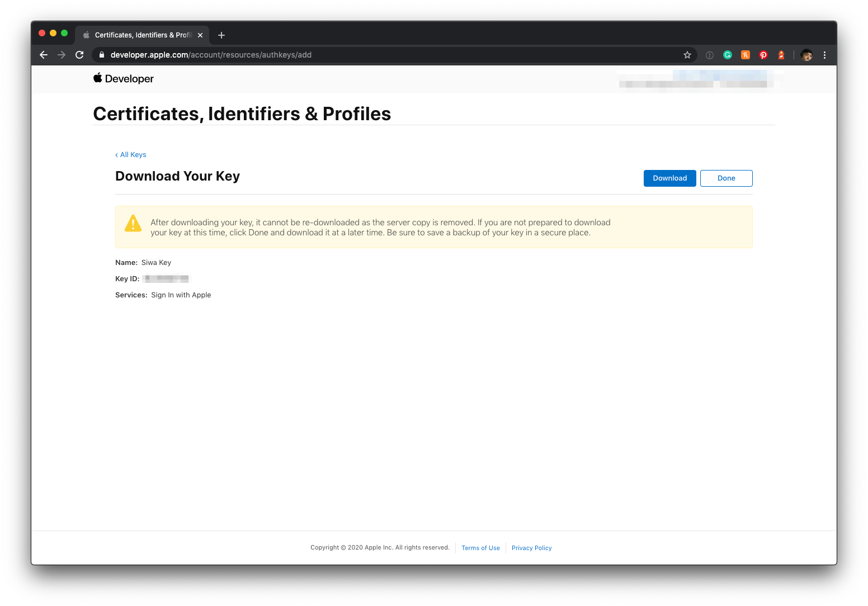This screenshot has height=606, width=868.
Task: Go back to All Keys
Action: point(131,155)
